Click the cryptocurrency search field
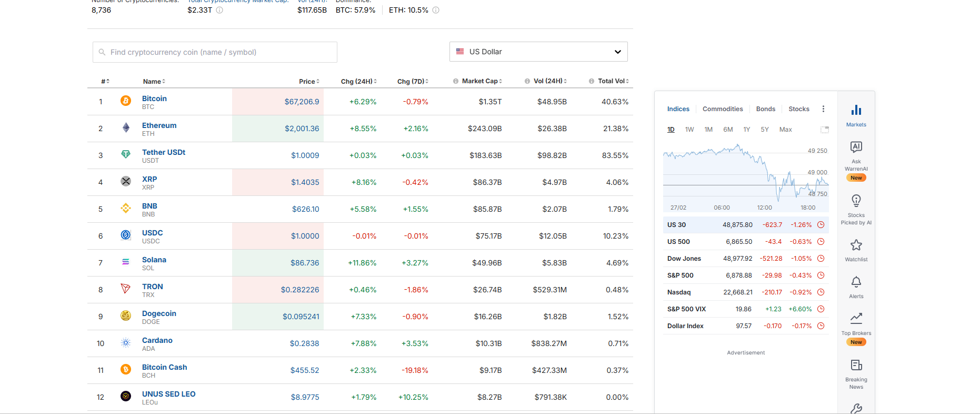Viewport: 980px width, 414px height. coord(215,52)
